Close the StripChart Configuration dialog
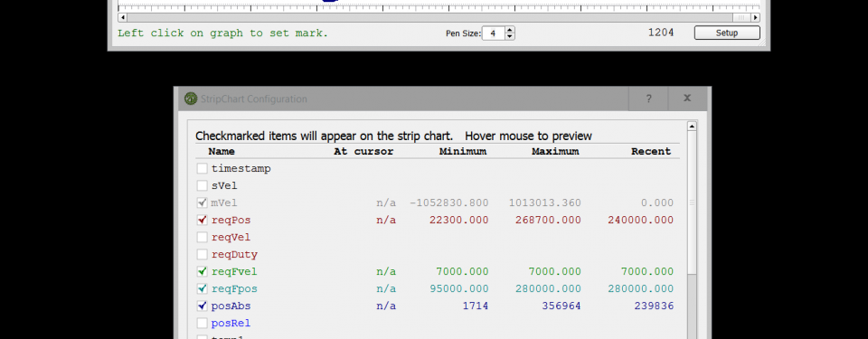Image resolution: width=868 pixels, height=339 pixels. pyautogui.click(x=687, y=98)
